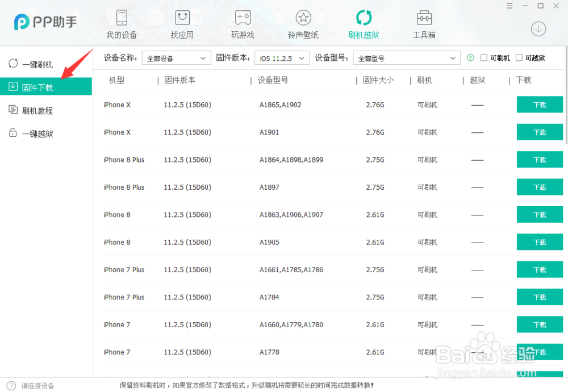
Task: Click the 设备型号 column header
Action: pos(273,80)
